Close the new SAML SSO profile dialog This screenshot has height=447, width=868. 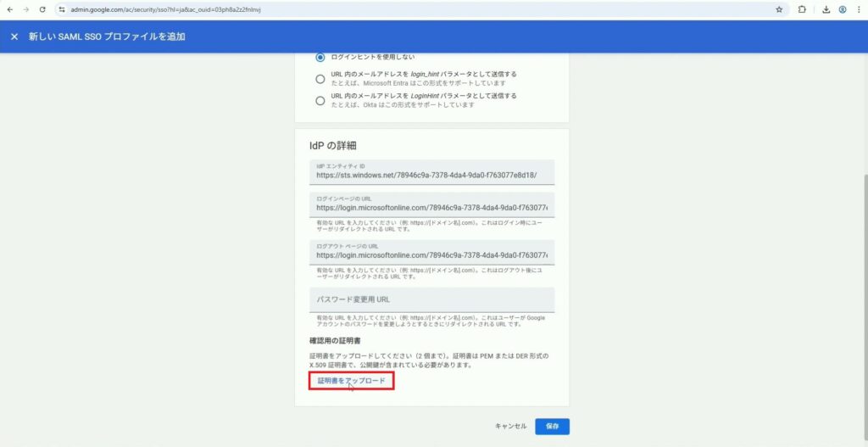coord(14,37)
